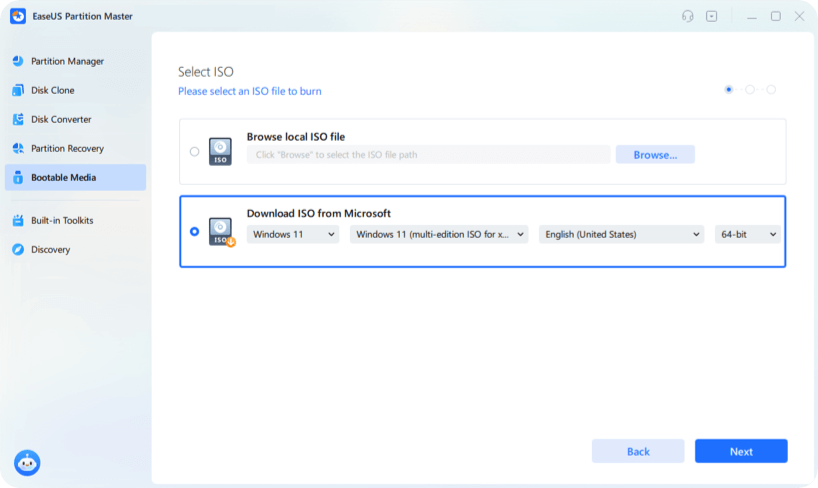Viewport: 818px width, 488px height.
Task: Go to Partition Manager section
Action: pos(76,61)
